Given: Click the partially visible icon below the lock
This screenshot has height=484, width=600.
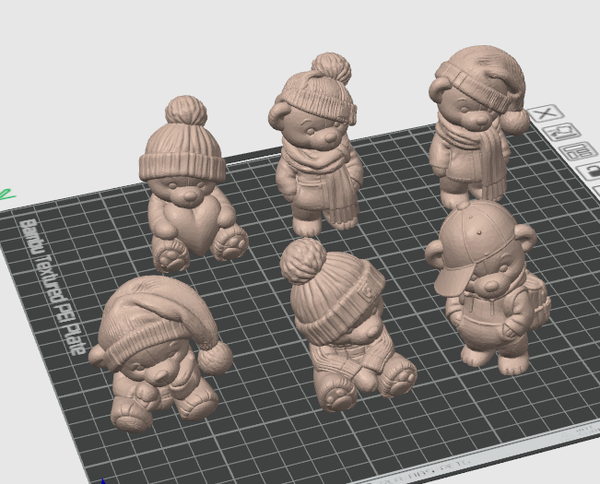Looking at the screenshot, I should coord(596,191).
